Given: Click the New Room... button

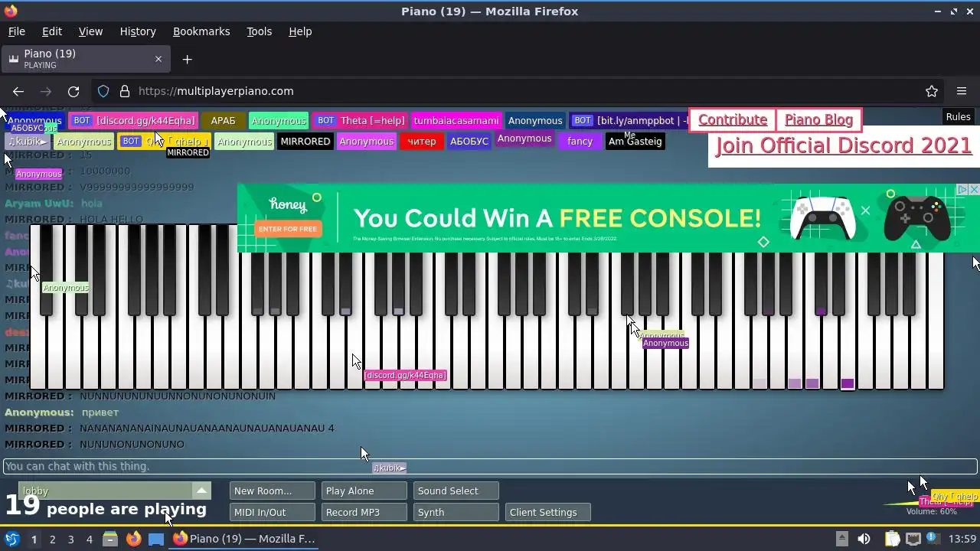Looking at the screenshot, I should (272, 491).
